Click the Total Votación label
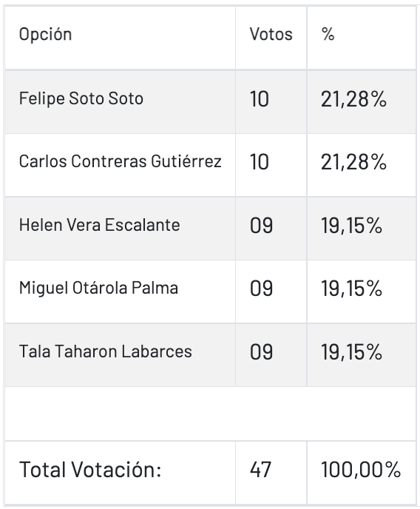The height and width of the screenshot is (509, 420). pos(90,469)
